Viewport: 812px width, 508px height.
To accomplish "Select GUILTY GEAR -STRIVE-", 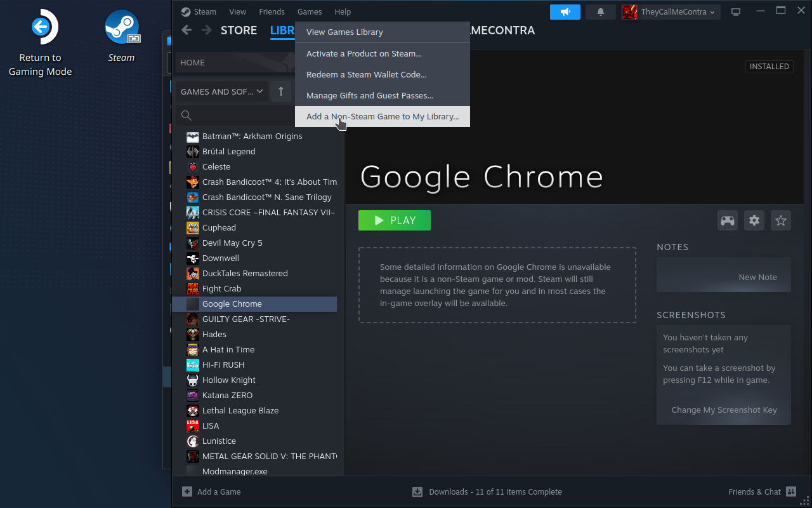I will 254,319.
